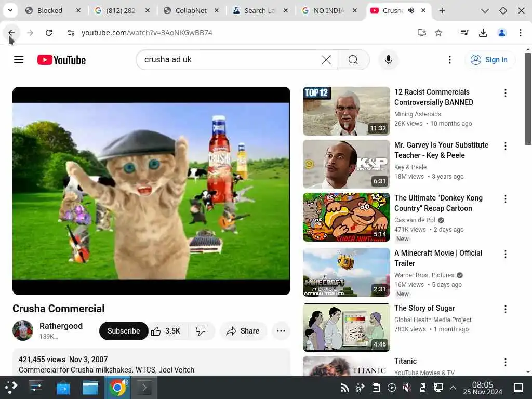This screenshot has height=399, width=532.
Task: Open a new tab with plus button
Action: pos(442,10)
